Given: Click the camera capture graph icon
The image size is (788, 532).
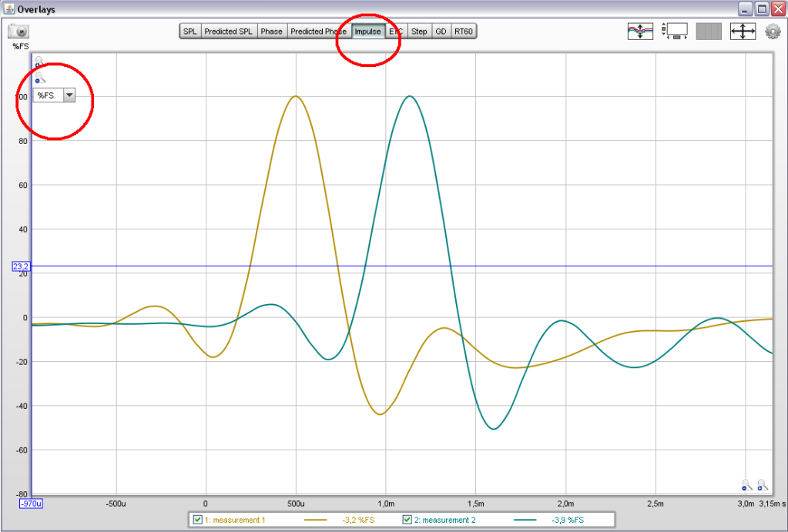Looking at the screenshot, I should [18, 32].
